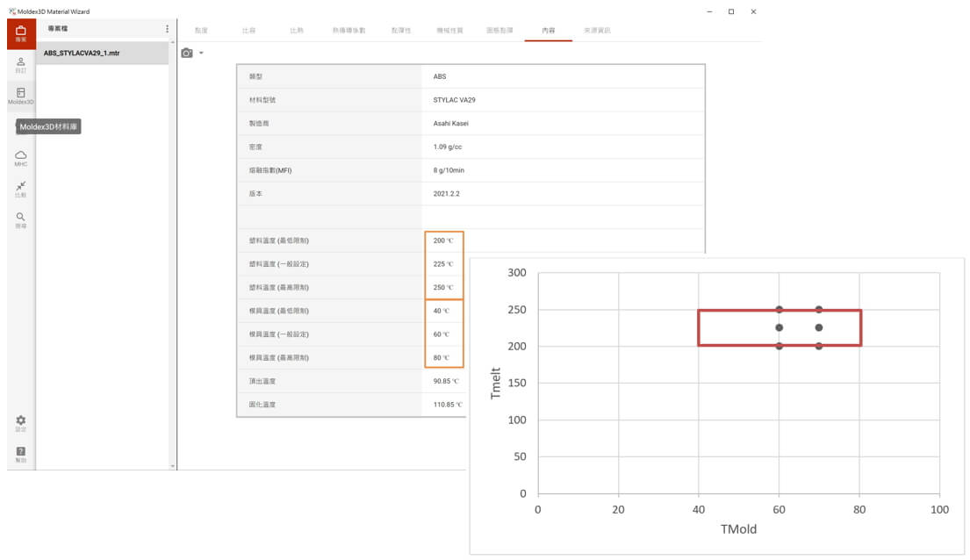Viewport: 970px width, 560px height.
Task: Click the 搜尋 (Search) magnifier icon
Action: point(21,219)
